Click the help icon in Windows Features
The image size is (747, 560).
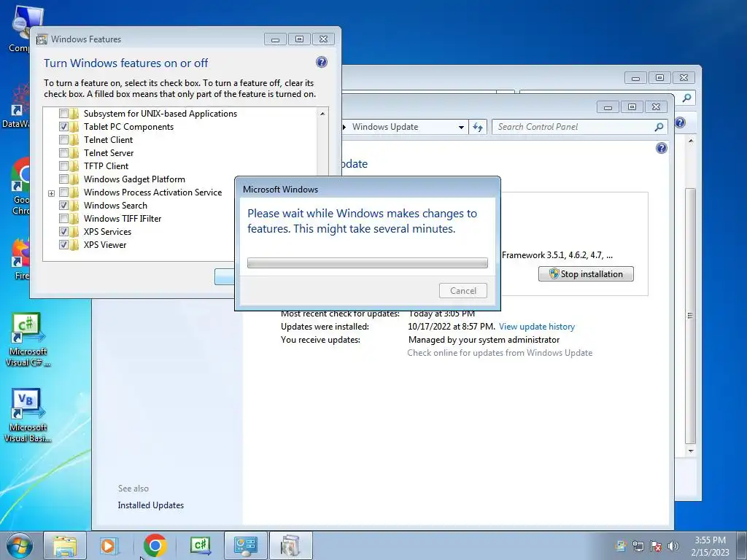click(322, 62)
